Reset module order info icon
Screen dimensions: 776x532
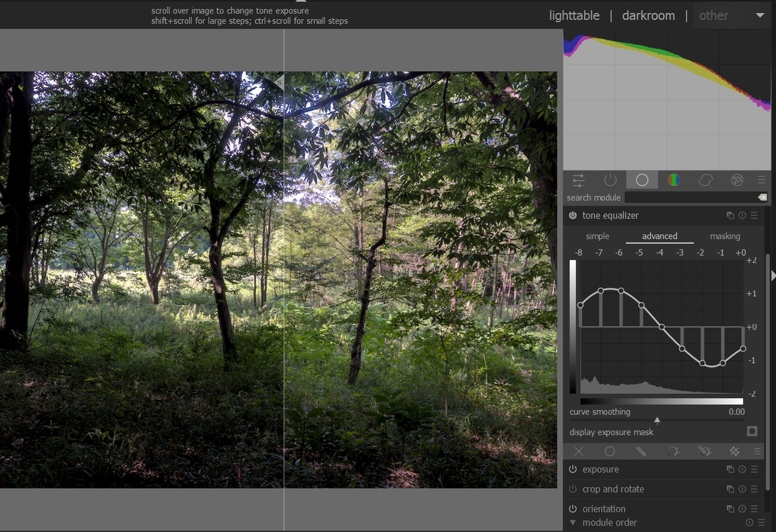click(749, 522)
